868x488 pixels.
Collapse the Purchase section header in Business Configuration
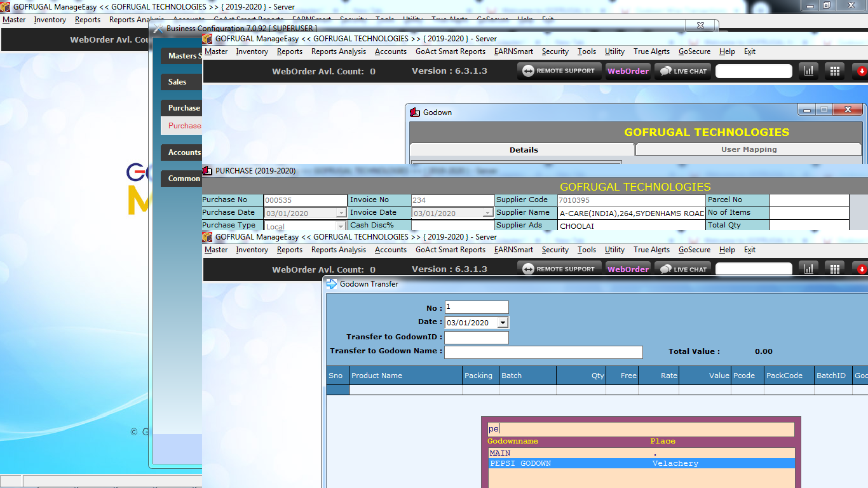pos(182,108)
